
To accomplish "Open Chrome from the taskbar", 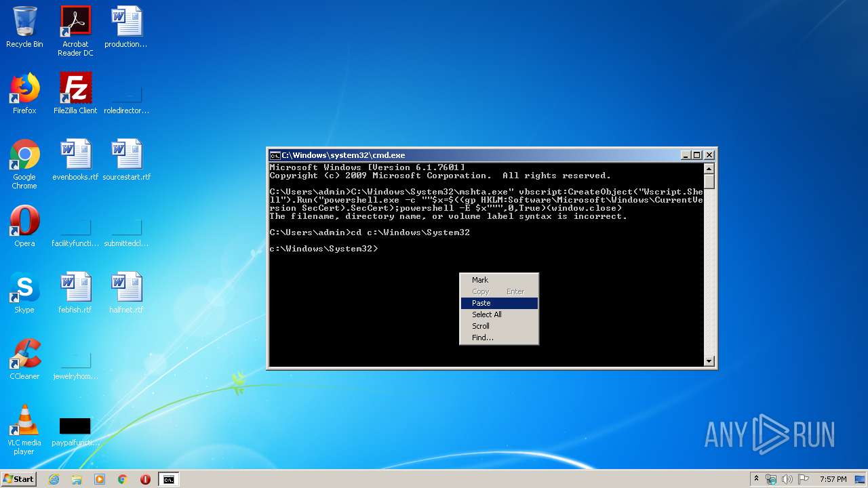I will (122, 479).
